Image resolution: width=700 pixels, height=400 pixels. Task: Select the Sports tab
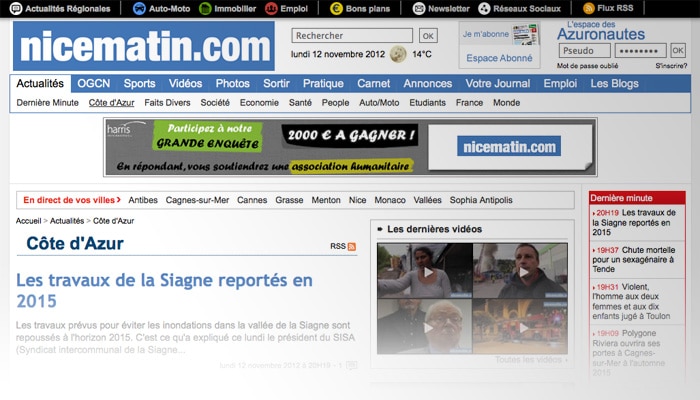pos(139,84)
